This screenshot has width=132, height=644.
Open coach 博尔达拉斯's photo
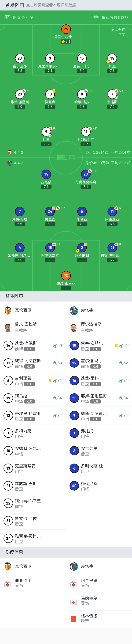[73, 327]
